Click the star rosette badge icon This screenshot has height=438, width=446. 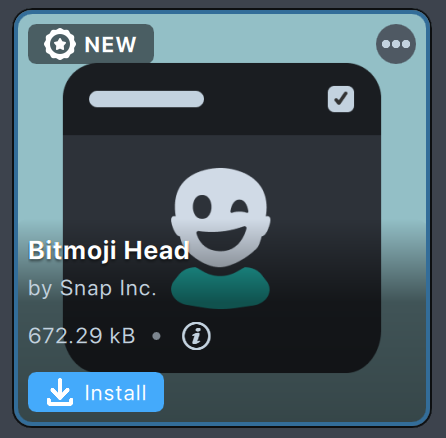click(x=60, y=44)
